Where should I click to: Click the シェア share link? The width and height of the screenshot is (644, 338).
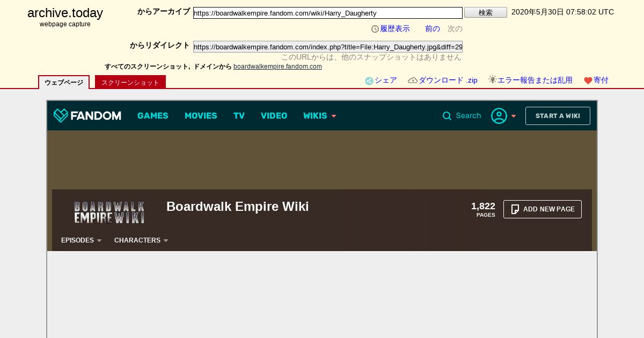click(386, 80)
